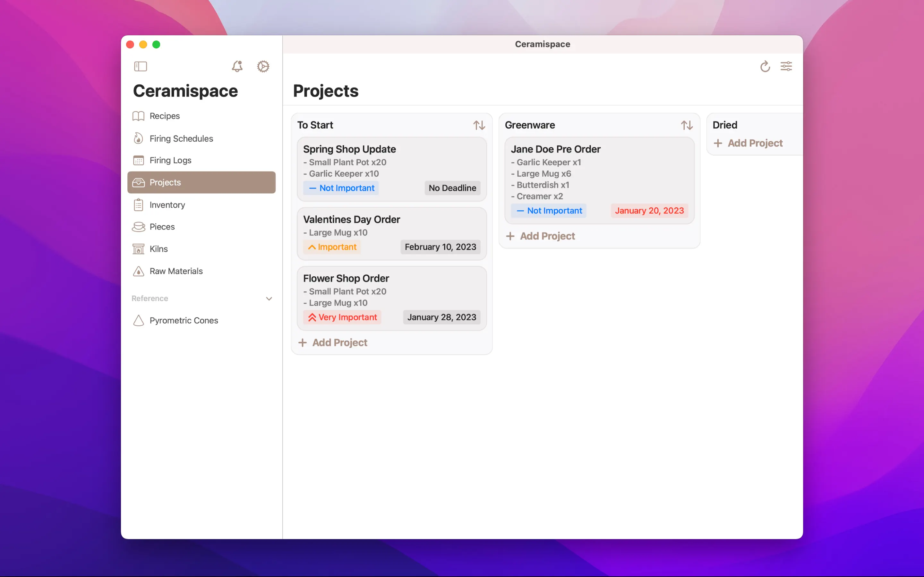Click the refresh icon in the toolbar

pos(765,66)
